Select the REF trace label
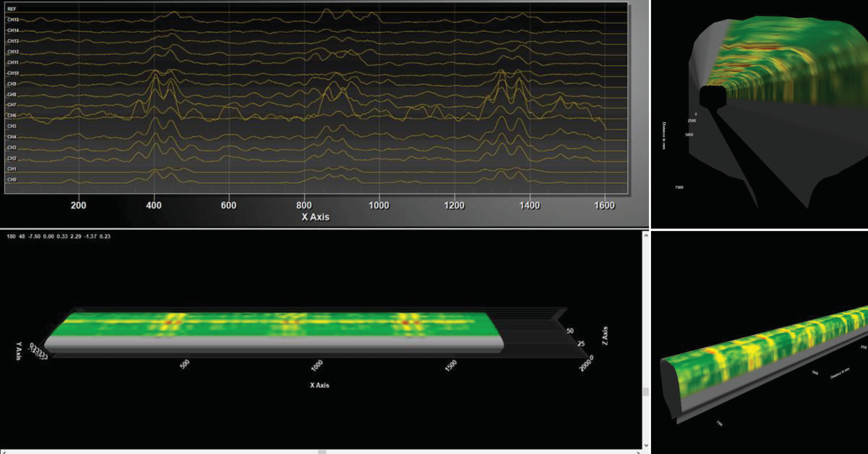868x454 pixels. [12, 9]
